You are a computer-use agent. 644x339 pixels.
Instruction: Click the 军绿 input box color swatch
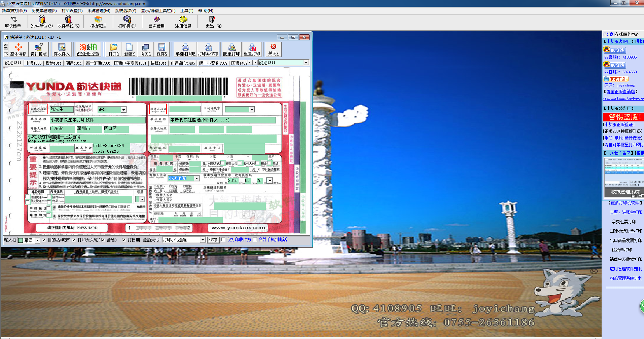[21, 240]
